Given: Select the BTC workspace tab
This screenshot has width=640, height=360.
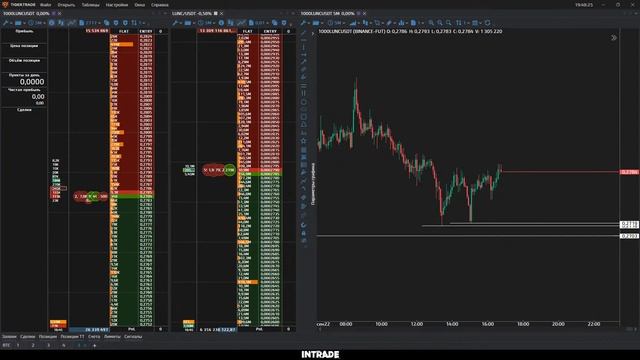Looking at the screenshot, I should (6, 345).
